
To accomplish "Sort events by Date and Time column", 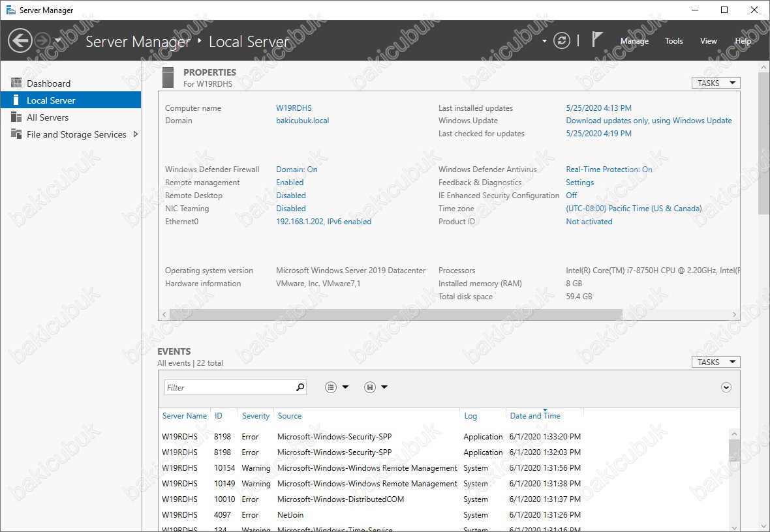I will click(x=535, y=416).
